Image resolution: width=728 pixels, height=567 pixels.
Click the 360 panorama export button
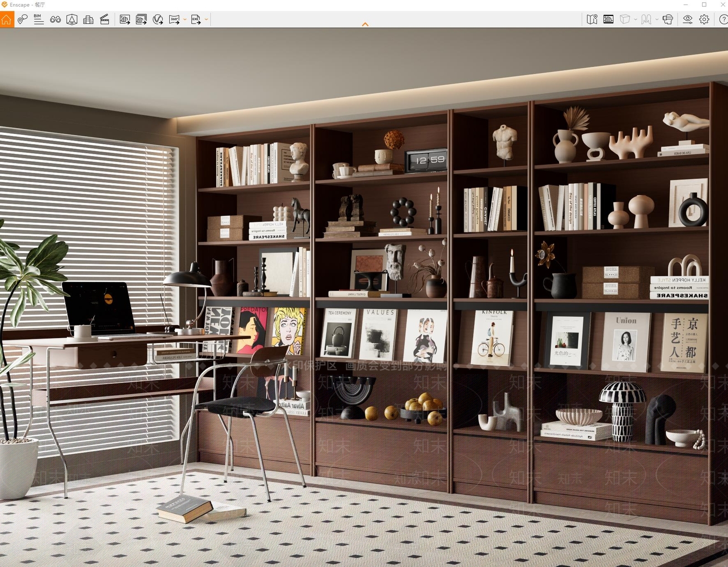tap(174, 19)
